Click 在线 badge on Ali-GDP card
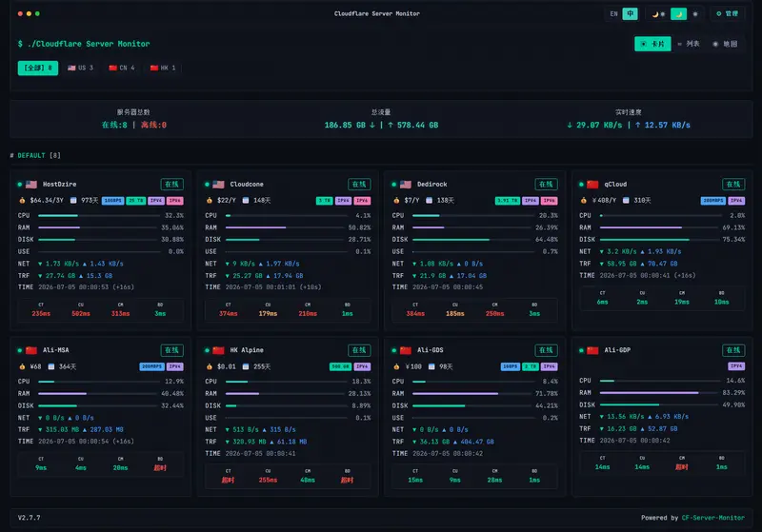This screenshot has width=762, height=532. [x=733, y=350]
